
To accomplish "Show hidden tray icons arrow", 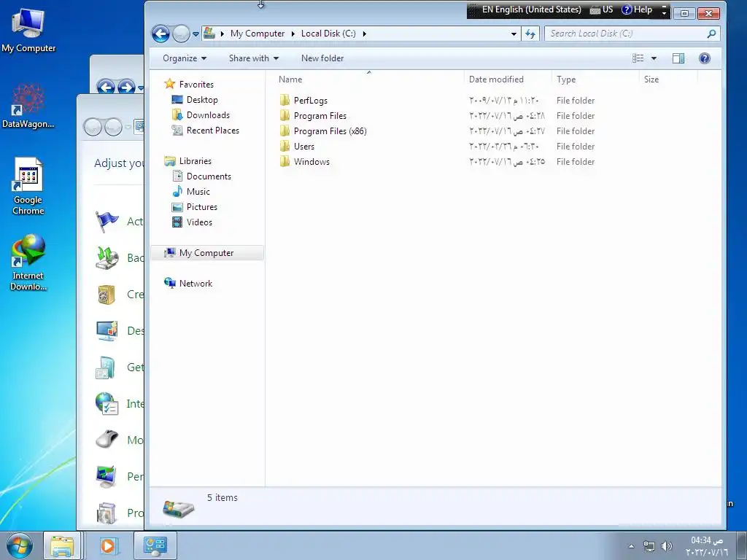I will [631, 546].
